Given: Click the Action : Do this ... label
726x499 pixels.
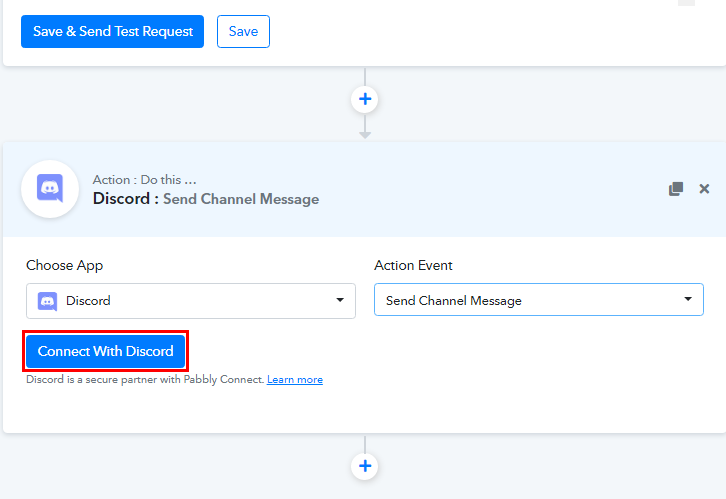Looking at the screenshot, I should 144,180.
